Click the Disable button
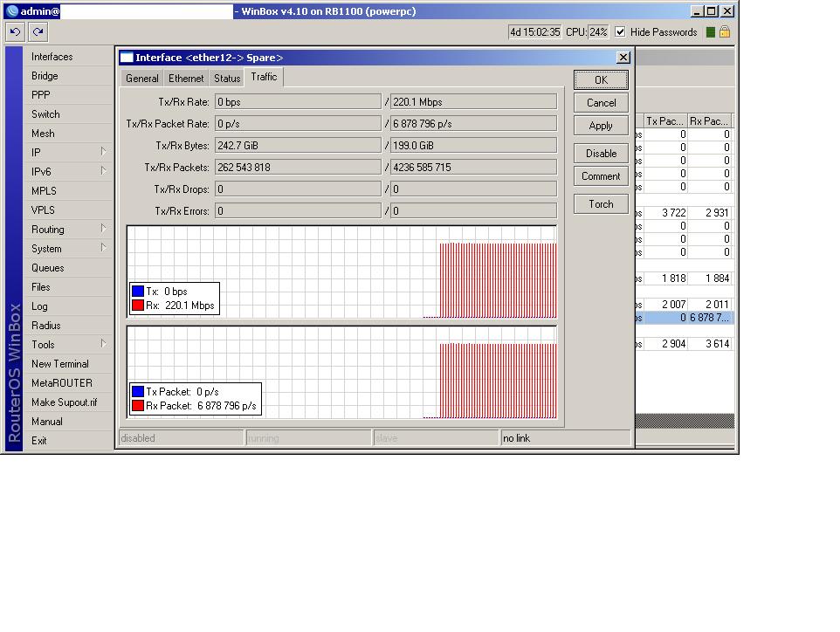840x632 pixels. 601,153
